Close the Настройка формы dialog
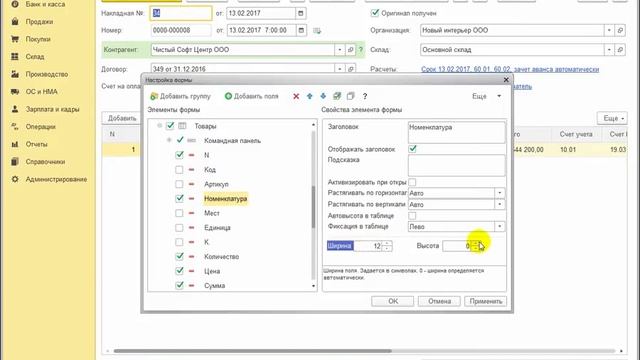 click(506, 80)
